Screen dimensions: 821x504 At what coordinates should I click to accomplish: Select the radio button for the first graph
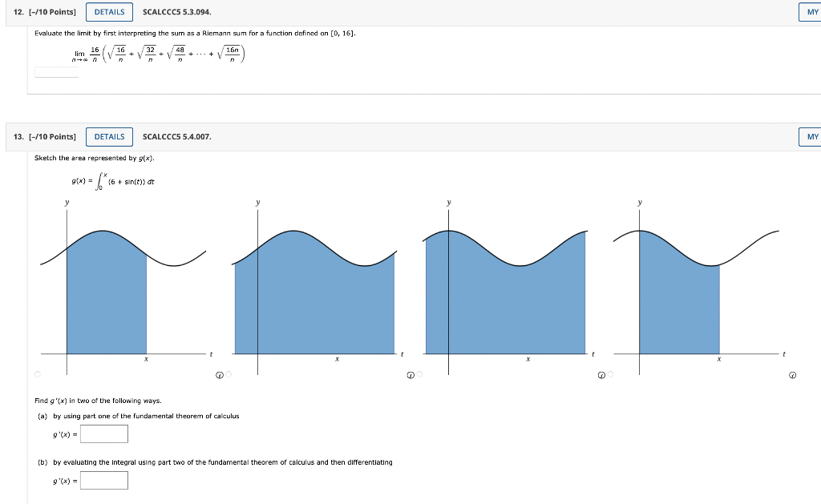click(36, 372)
